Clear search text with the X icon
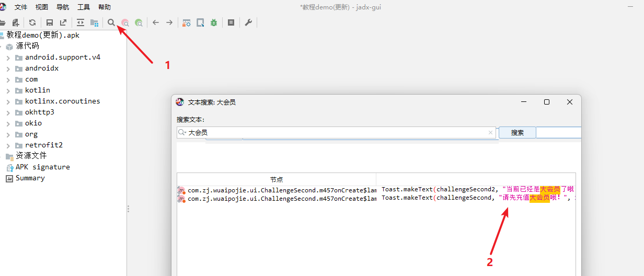The image size is (644, 276). pos(490,133)
